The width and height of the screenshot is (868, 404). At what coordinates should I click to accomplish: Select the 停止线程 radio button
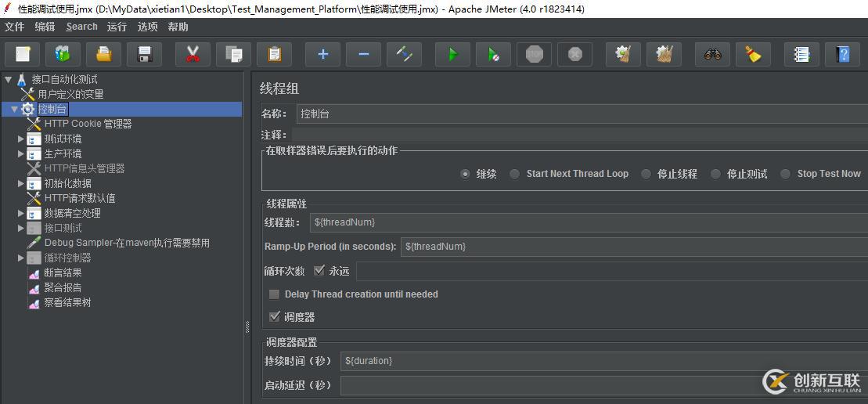(x=646, y=174)
